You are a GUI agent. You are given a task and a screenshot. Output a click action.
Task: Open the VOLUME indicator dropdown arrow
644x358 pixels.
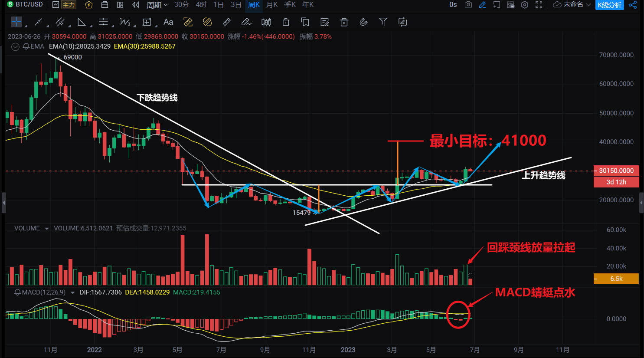pyautogui.click(x=46, y=228)
